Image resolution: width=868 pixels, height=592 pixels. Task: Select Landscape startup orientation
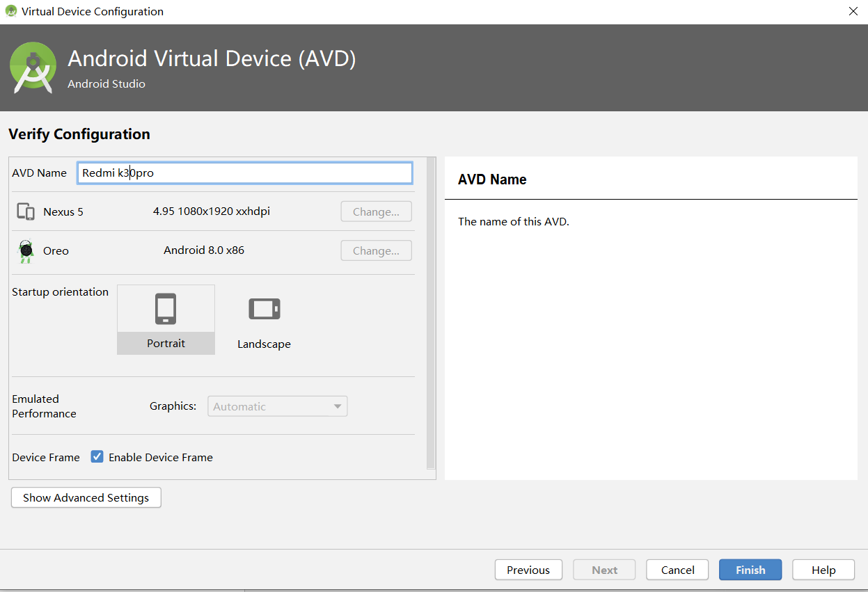(264, 319)
